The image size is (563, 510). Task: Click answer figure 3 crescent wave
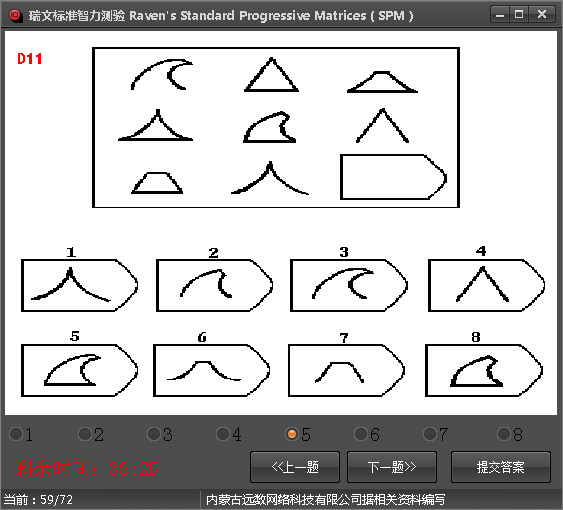point(349,285)
